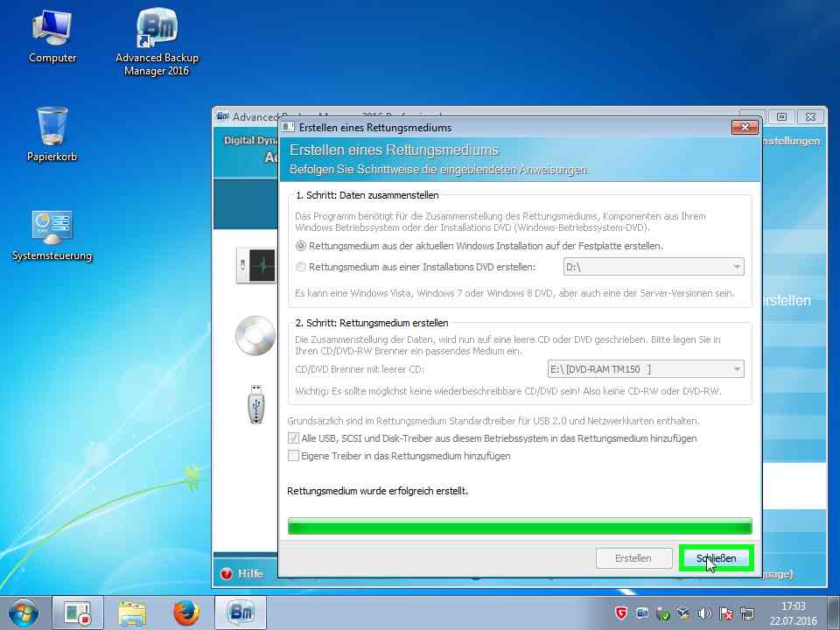Viewport: 840px width, 630px height.
Task: Click the status text 'Rettungsmedium wurde erfolgreich erstellt.'
Action: 378,491
